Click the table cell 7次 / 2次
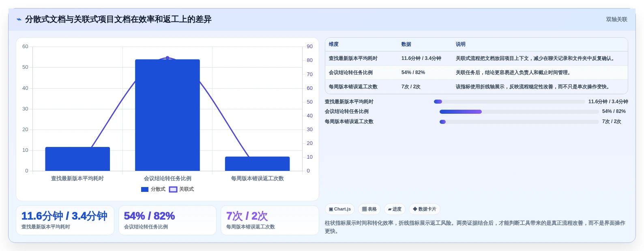Viewport: 644px width, 251px height. click(411, 87)
